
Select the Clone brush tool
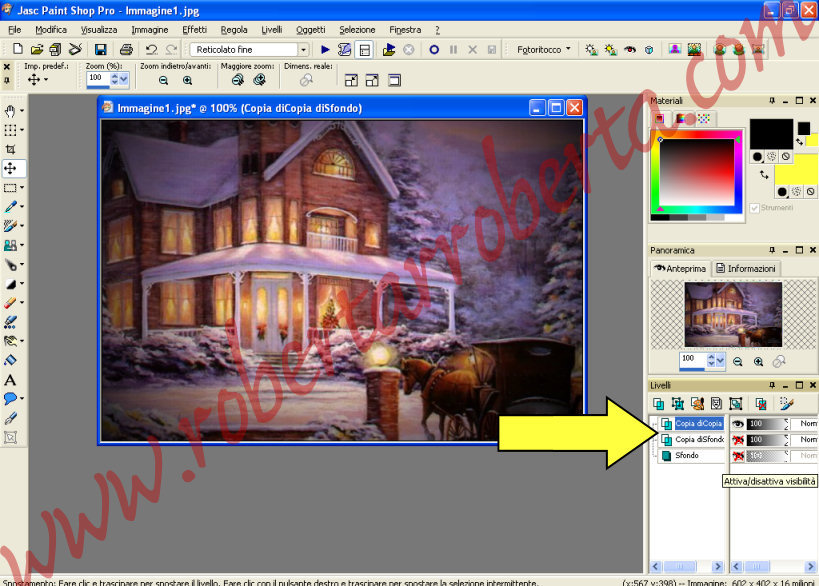tap(10, 245)
